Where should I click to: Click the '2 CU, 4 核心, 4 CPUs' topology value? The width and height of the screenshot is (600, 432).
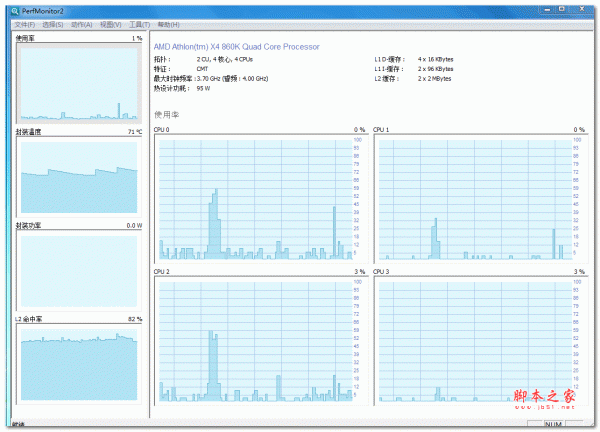tap(225, 59)
